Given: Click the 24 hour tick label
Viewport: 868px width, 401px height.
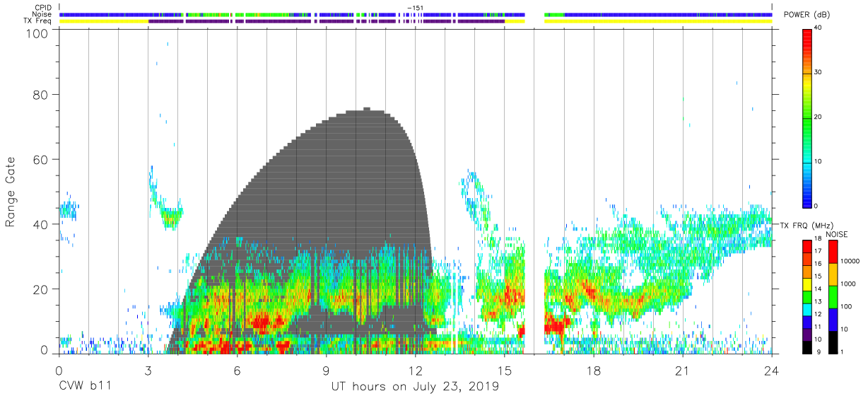Looking at the screenshot, I should point(772,371).
